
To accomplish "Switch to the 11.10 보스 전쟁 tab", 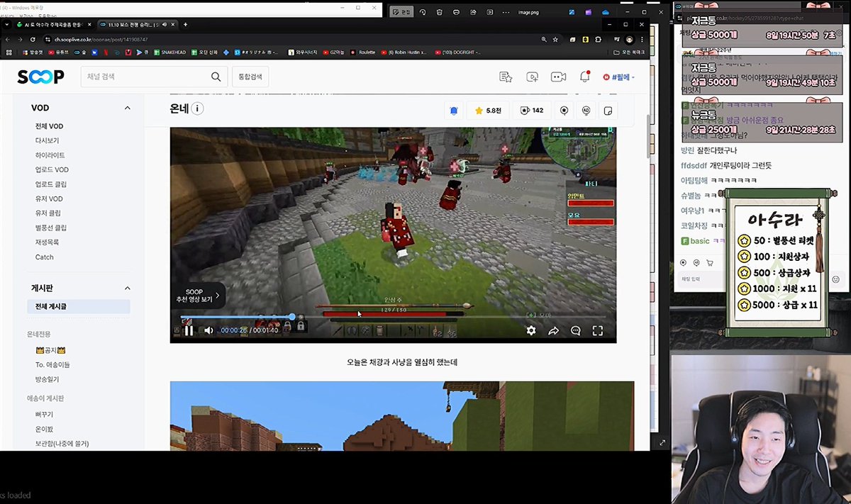I will coord(138,25).
